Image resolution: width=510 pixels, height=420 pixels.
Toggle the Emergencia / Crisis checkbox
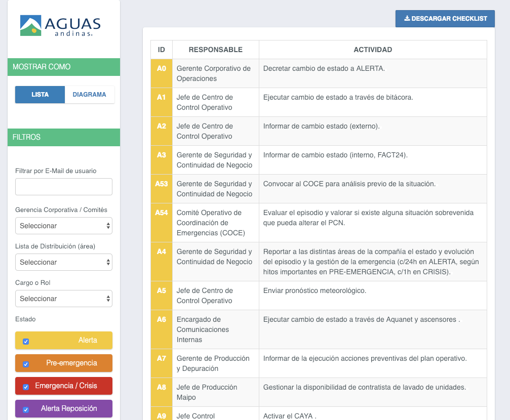tap(26, 387)
